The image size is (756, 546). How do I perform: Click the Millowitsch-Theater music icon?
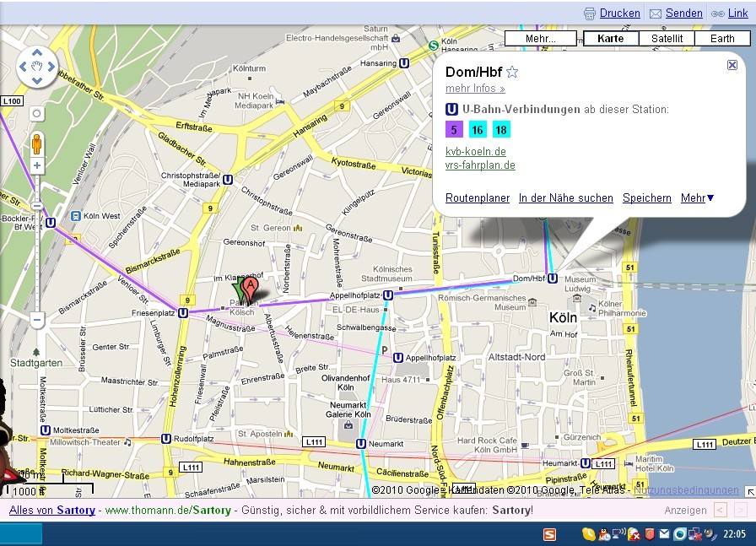127,442
